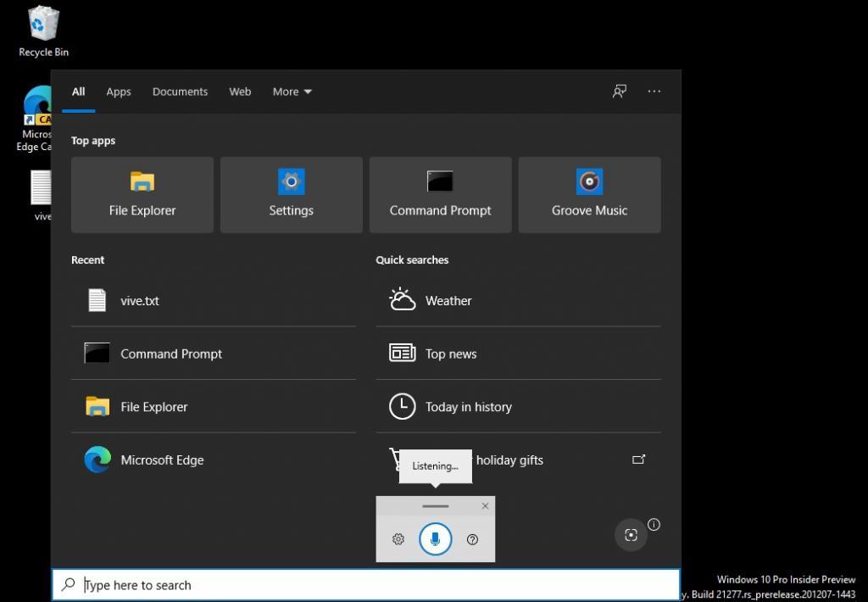This screenshot has width=868, height=602.
Task: Open voice typing help icon
Action: click(x=472, y=539)
